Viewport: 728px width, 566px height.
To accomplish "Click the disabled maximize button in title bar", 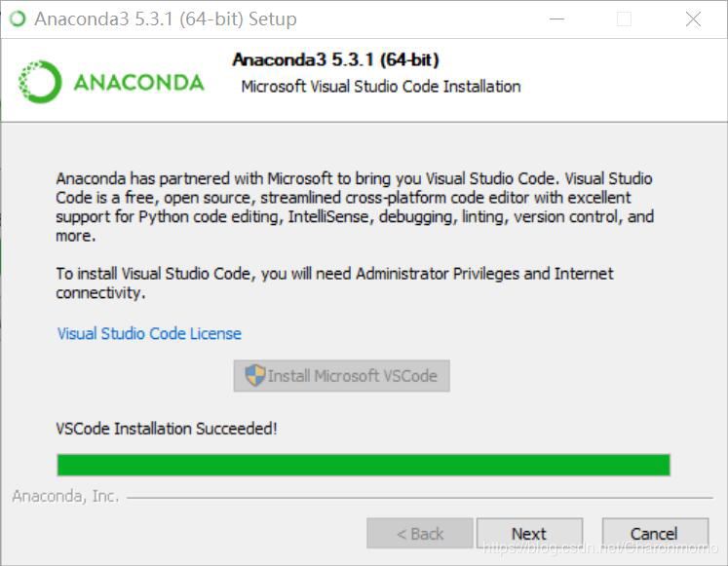I will coord(624,19).
